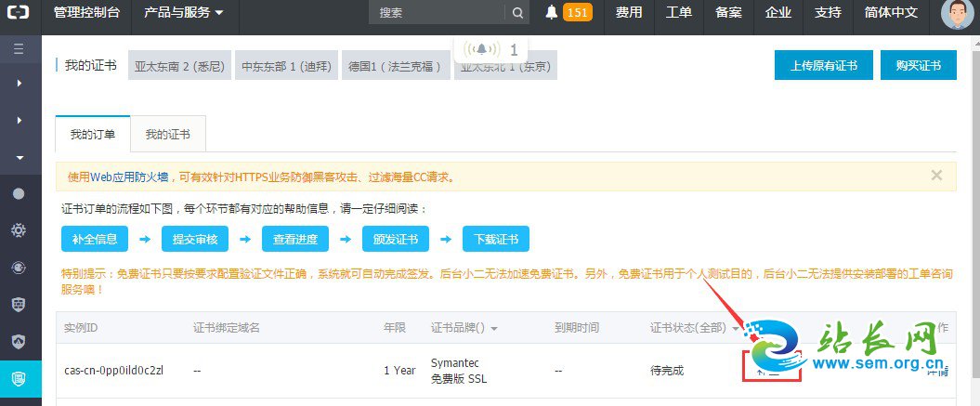The width and height of the screenshot is (980, 406).
Task: Click the magnifier search icon
Action: tap(517, 12)
